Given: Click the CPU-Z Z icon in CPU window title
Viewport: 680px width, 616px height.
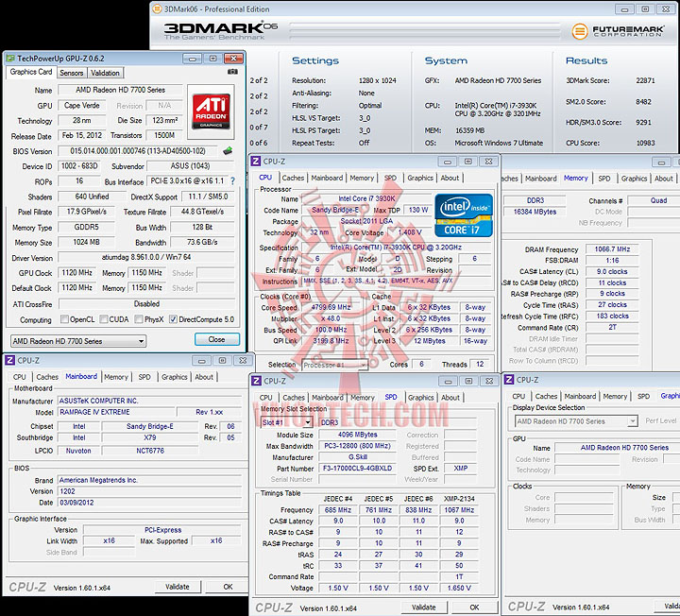Looking at the screenshot, I should click(x=256, y=162).
